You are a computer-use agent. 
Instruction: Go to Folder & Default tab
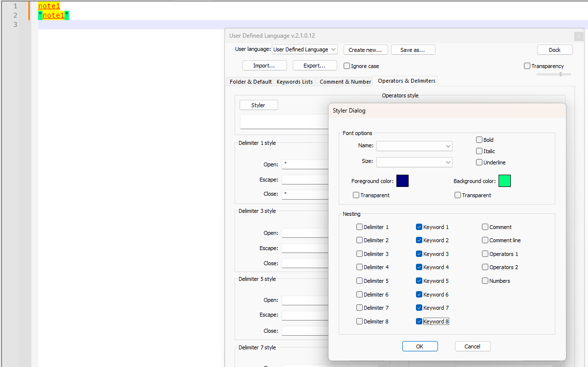[x=250, y=82]
